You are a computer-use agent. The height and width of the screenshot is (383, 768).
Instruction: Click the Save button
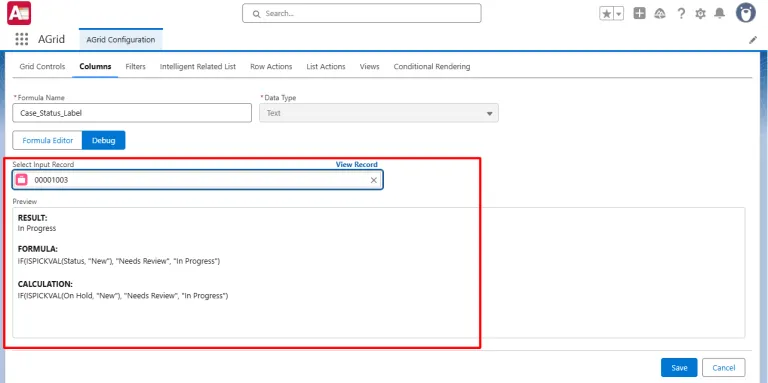679,368
